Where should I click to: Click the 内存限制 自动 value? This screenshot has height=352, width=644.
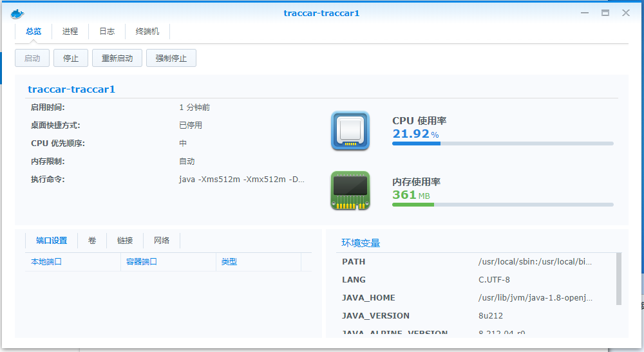tap(187, 162)
